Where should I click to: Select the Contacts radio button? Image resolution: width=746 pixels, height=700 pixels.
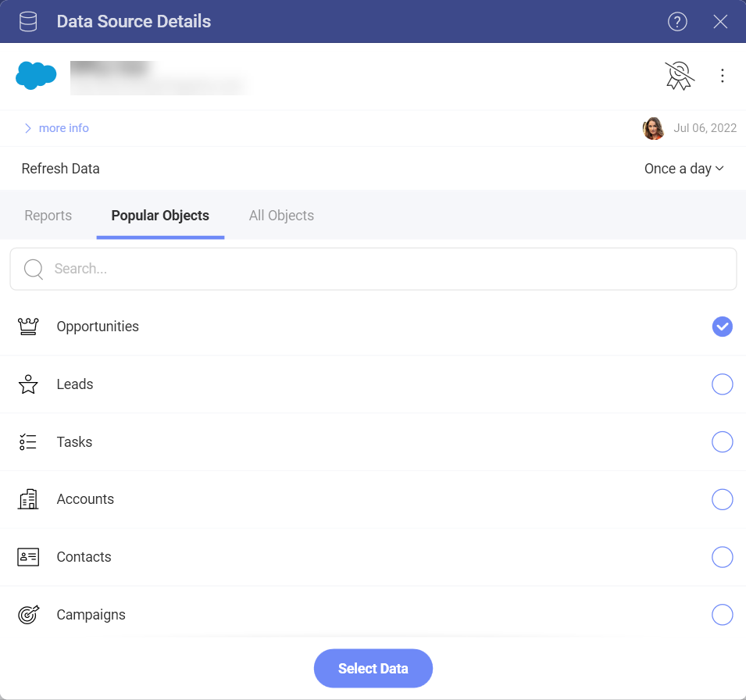click(722, 557)
